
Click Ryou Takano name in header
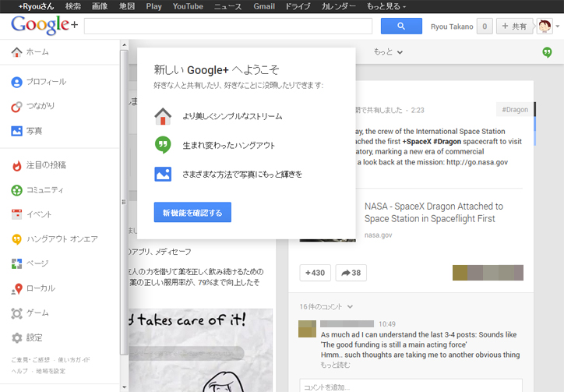coord(452,26)
